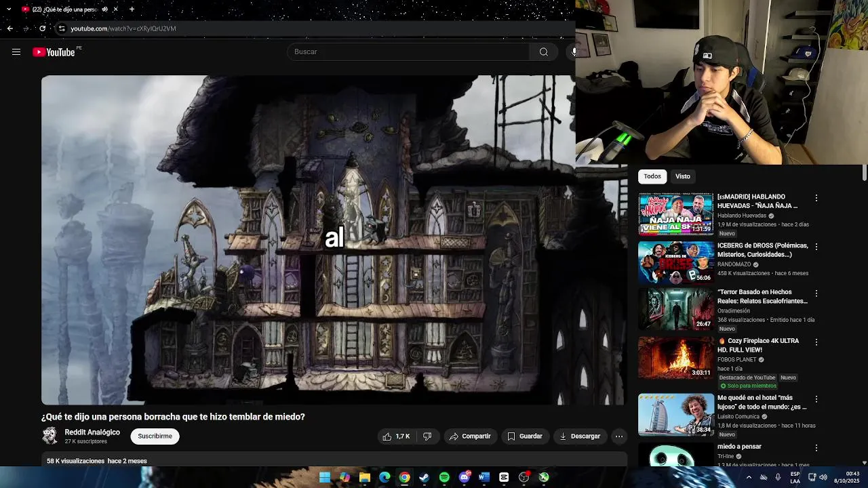Screen dimensions: 868x488
Task: Open the Luisito Comunica channel link
Action: pos(738,417)
